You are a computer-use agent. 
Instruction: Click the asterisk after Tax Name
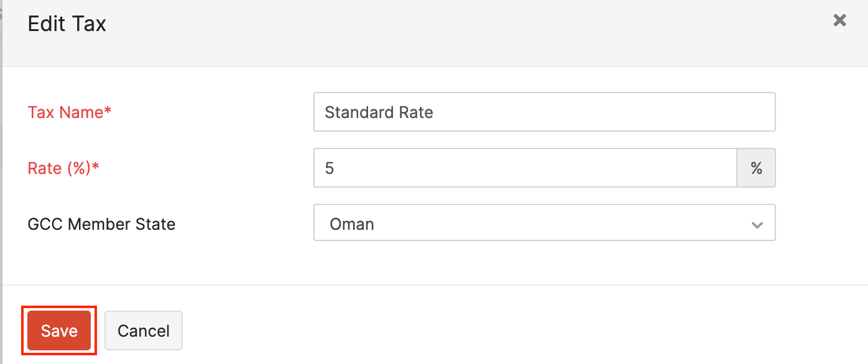pyautogui.click(x=108, y=111)
